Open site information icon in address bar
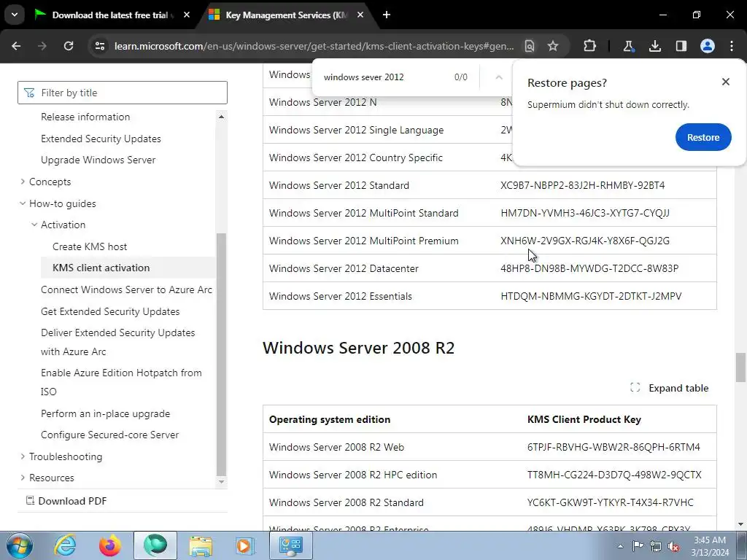Image resolution: width=747 pixels, height=560 pixels. (x=99, y=46)
